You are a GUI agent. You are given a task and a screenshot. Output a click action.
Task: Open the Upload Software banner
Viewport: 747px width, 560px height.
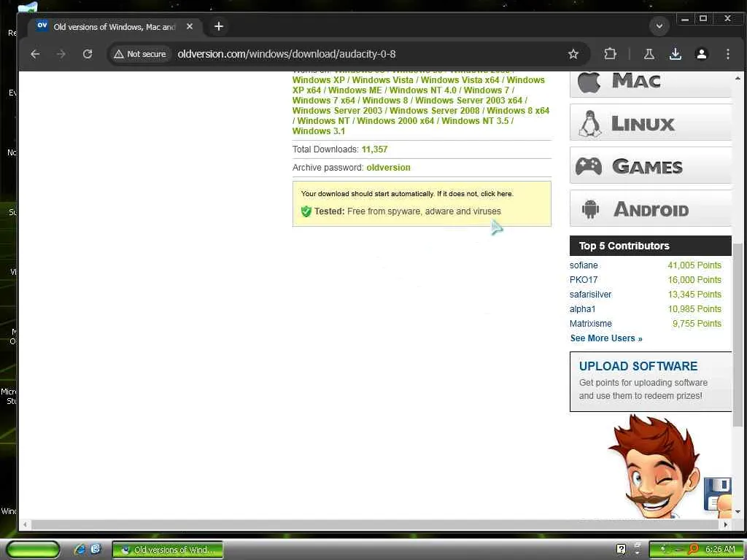(650, 381)
